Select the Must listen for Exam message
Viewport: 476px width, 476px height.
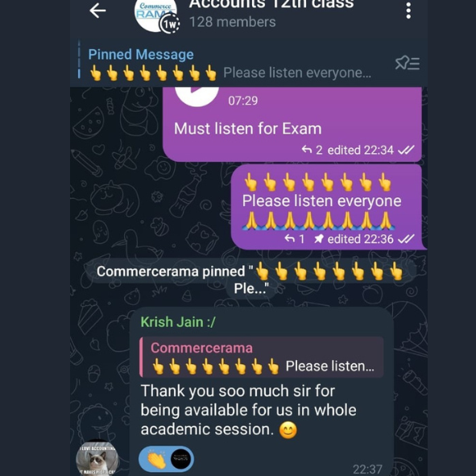click(292, 125)
